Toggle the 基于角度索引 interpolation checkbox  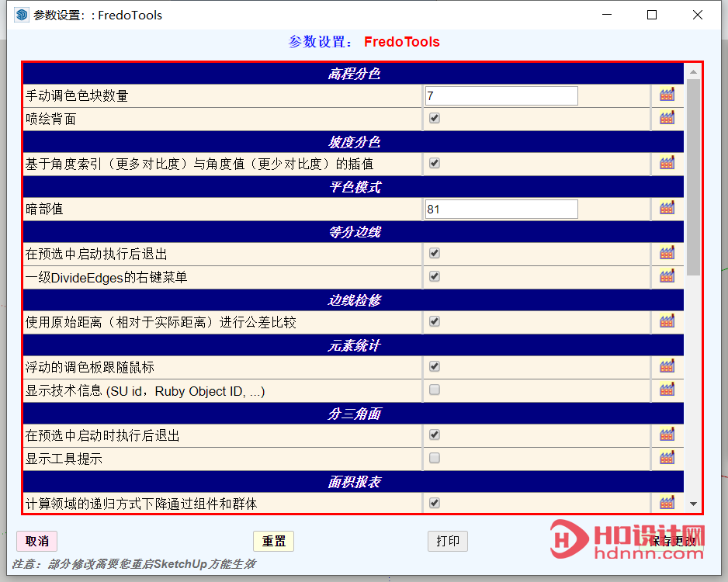(435, 163)
